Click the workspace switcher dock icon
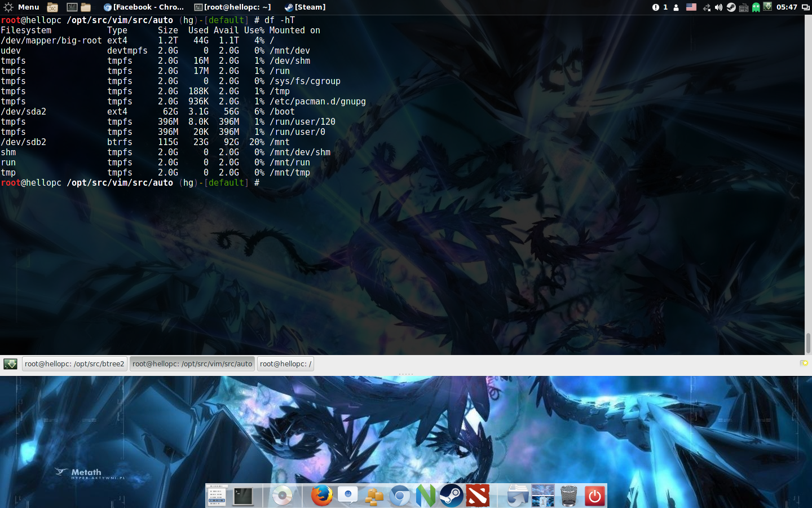This screenshot has height=508, width=812. pos(543,496)
